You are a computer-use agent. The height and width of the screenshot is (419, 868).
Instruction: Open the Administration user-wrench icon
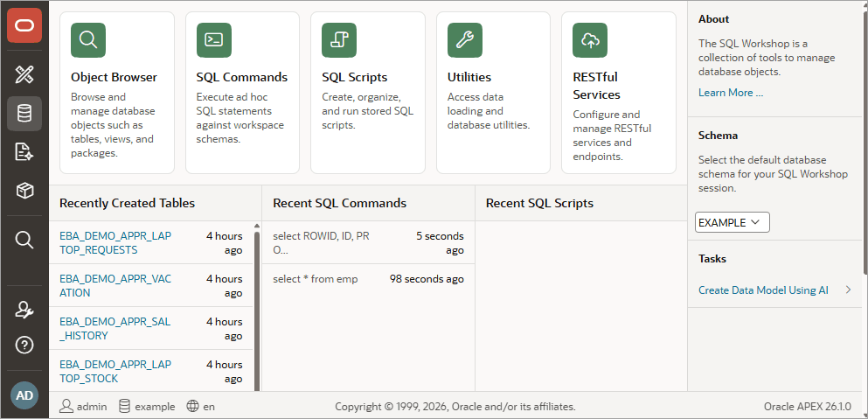click(24, 311)
